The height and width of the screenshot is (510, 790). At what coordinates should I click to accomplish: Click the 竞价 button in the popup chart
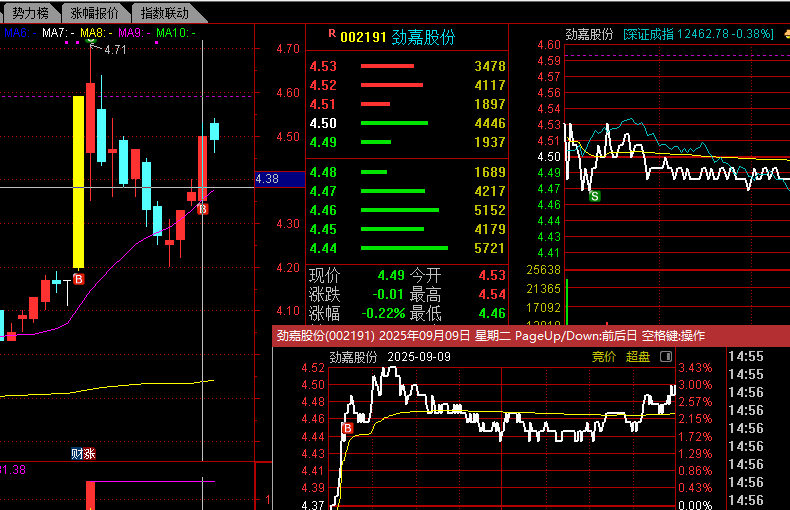pyautogui.click(x=604, y=357)
